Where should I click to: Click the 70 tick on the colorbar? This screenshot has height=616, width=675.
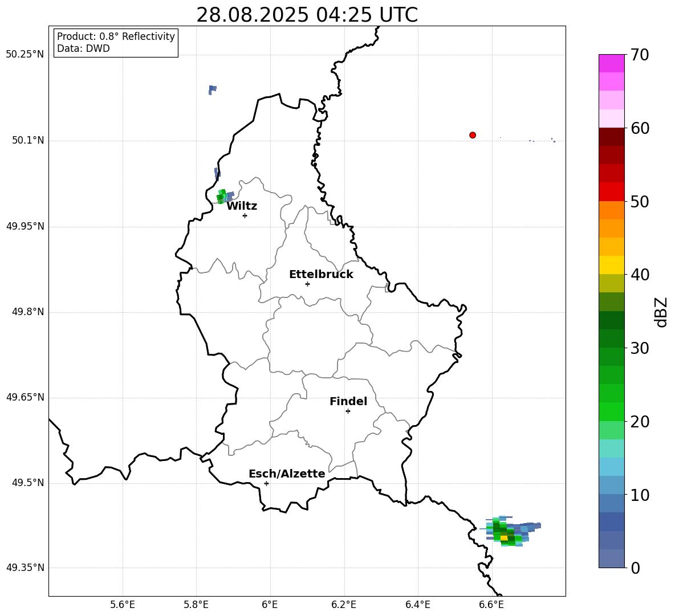coord(640,55)
